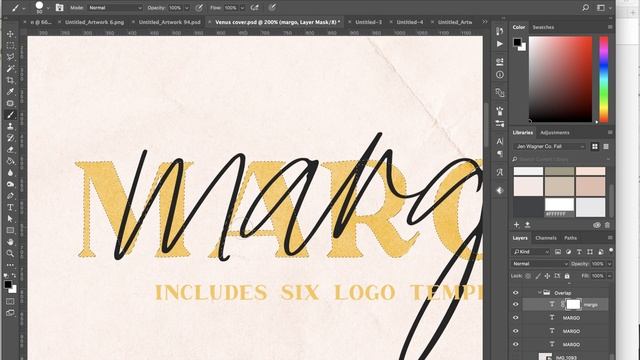
Task: Toggle filter for pixel layers
Action: [x=558, y=252]
